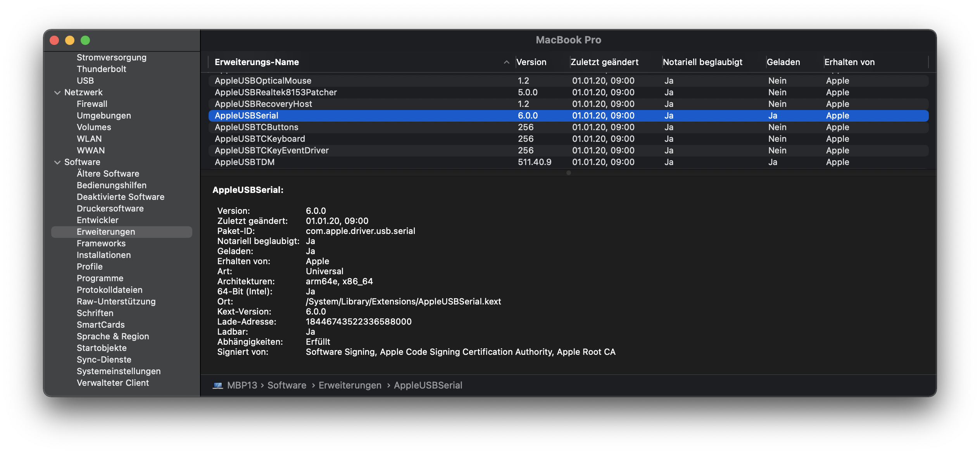Select Erweiterungen in the sidebar
This screenshot has width=980, height=454.
point(122,232)
